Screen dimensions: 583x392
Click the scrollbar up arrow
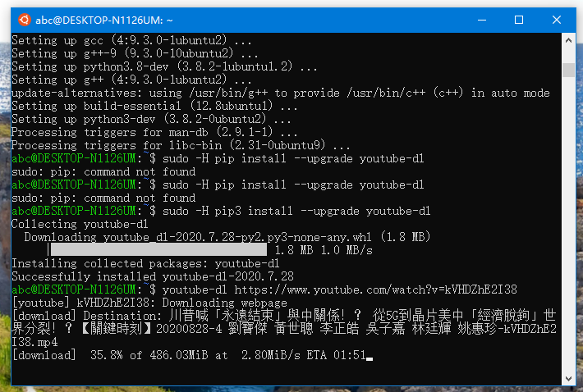point(568,40)
